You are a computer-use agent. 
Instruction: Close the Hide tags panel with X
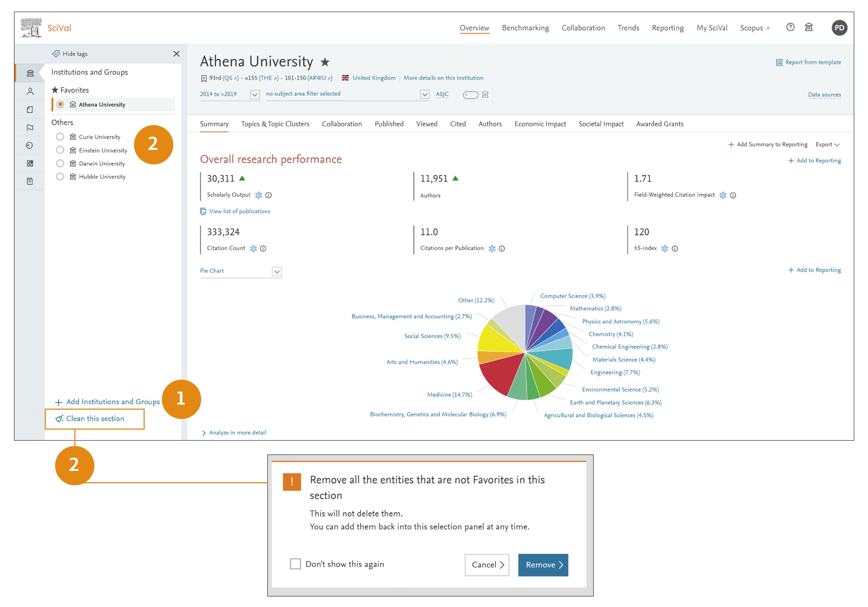[176, 54]
